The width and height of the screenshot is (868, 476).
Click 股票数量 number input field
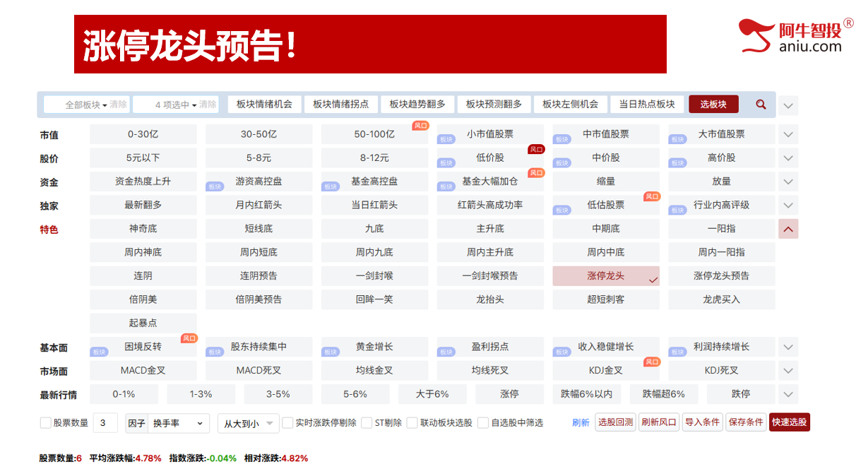click(105, 423)
